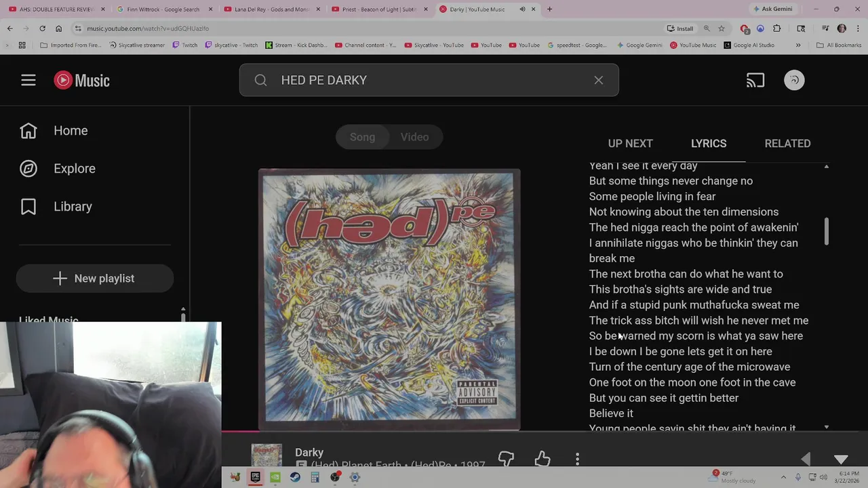Open the All Bookmarks folder
This screenshot has height=488, width=868.
839,45
